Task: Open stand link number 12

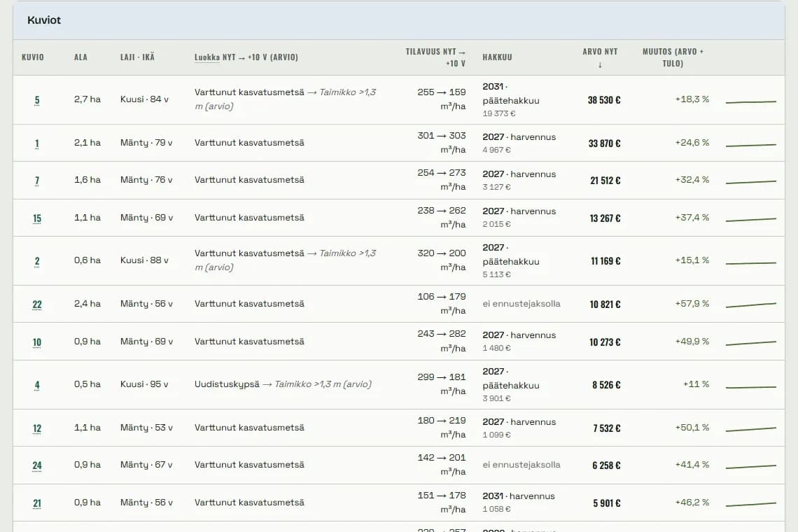Action: [x=36, y=428]
